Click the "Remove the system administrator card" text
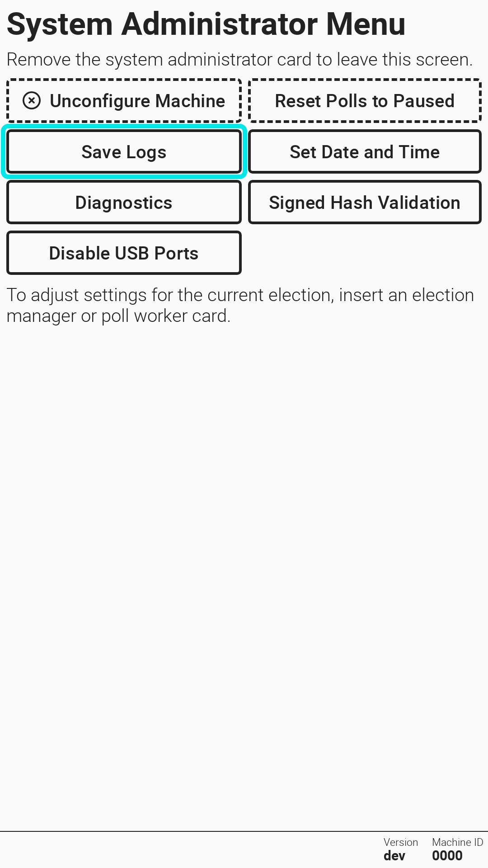 [x=158, y=60]
